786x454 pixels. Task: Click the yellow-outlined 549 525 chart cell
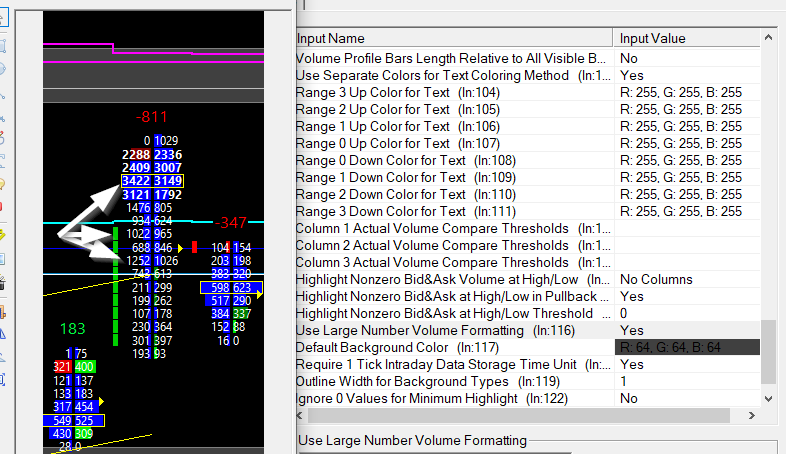point(74,421)
